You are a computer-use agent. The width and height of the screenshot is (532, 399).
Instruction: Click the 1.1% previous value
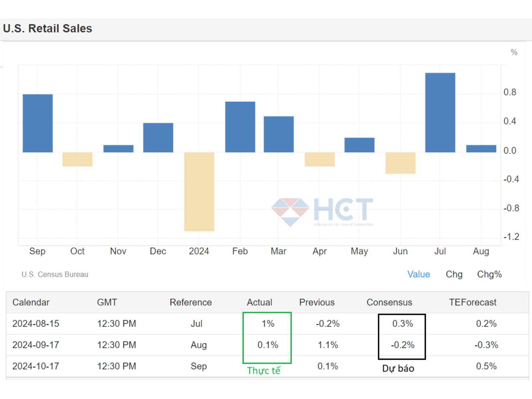tap(328, 345)
